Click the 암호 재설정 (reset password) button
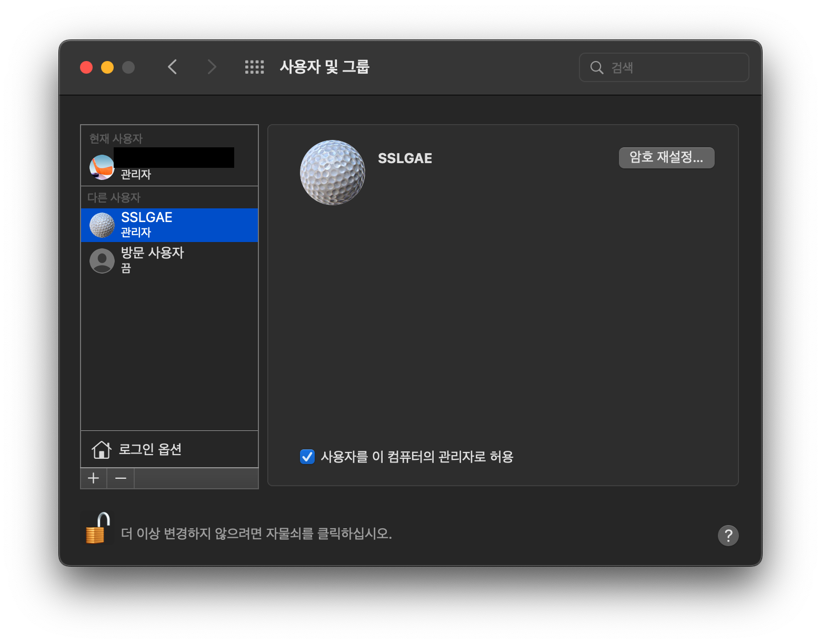Viewport: 821px width, 644px height. 666,157
